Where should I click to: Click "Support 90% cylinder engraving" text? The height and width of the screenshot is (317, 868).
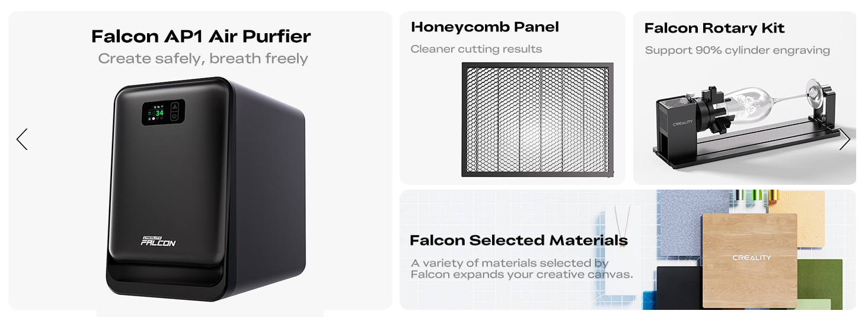tap(737, 50)
